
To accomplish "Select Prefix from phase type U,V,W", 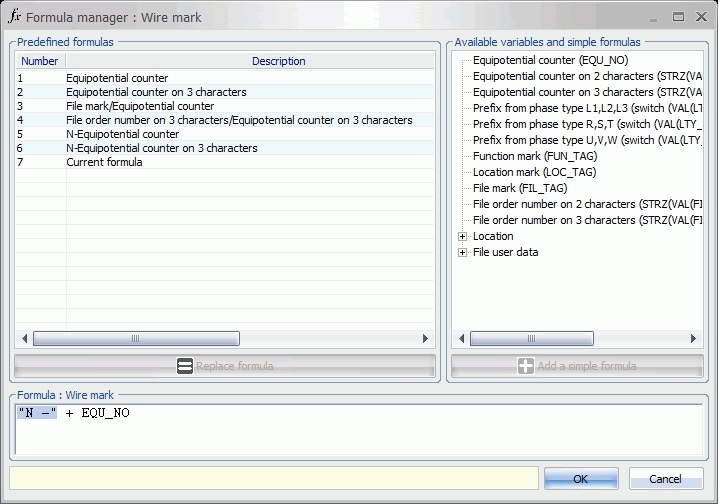I will coord(587,140).
